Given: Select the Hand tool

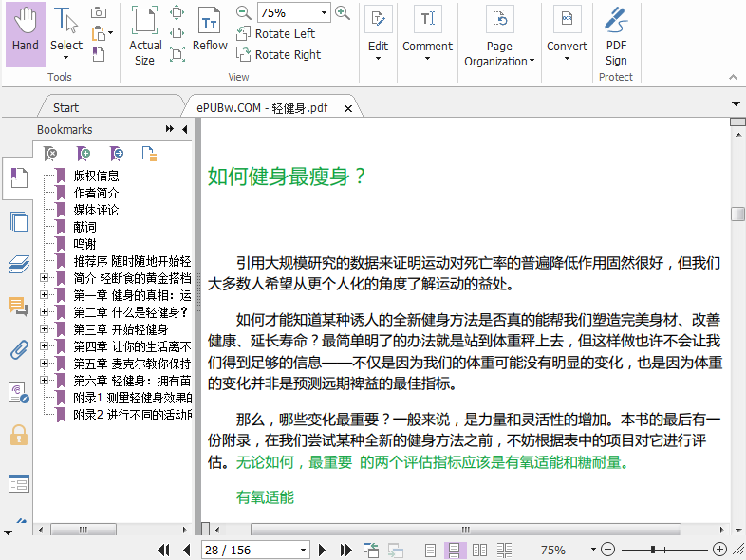Looking at the screenshot, I should pyautogui.click(x=26, y=32).
